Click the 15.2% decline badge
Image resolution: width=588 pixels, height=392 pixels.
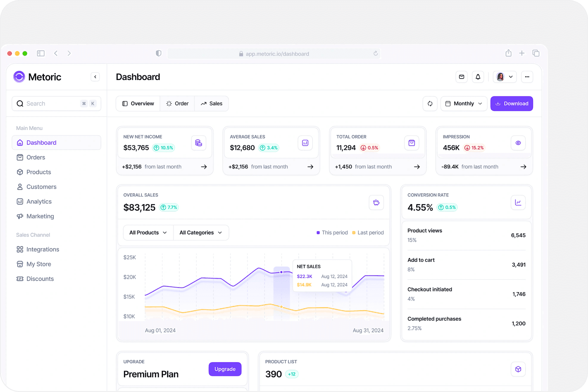point(474,148)
